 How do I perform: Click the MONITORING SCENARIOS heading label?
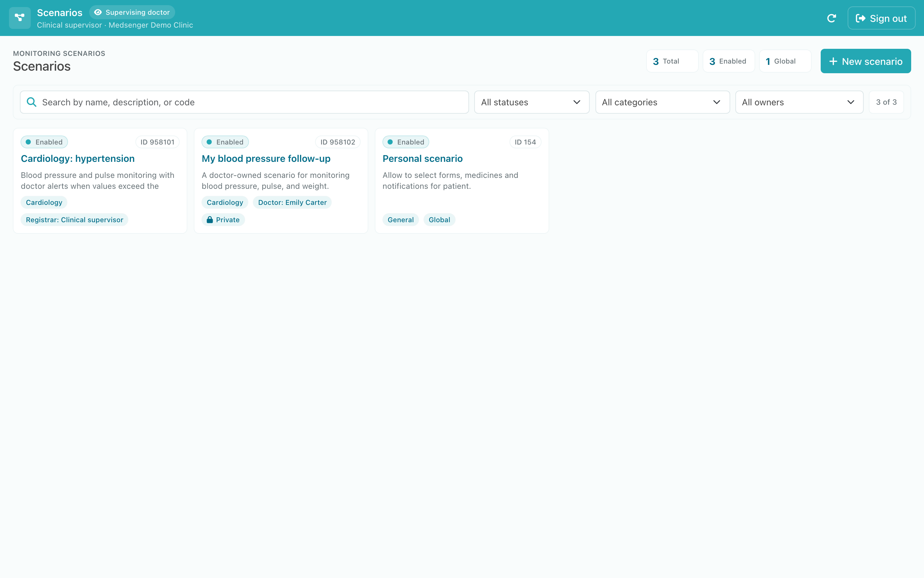point(59,54)
